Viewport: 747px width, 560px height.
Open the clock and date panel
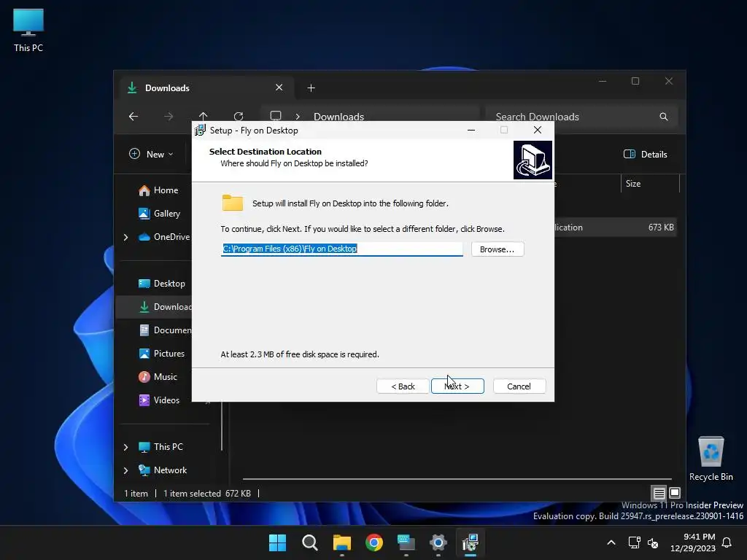[x=693, y=542]
